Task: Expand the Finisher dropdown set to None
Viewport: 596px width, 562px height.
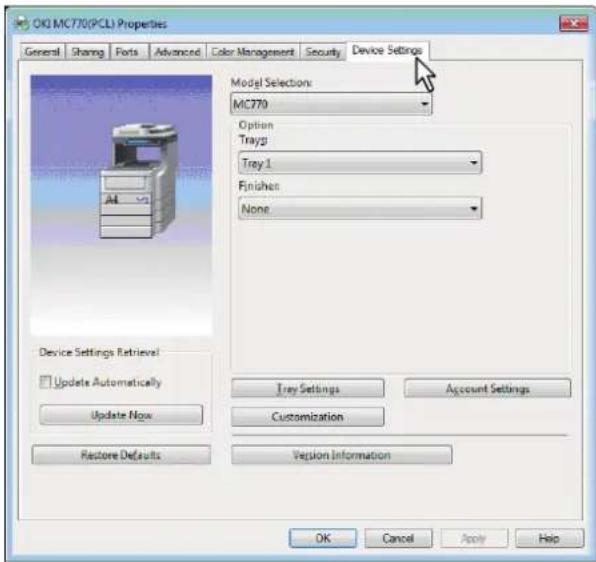Action: (360, 208)
